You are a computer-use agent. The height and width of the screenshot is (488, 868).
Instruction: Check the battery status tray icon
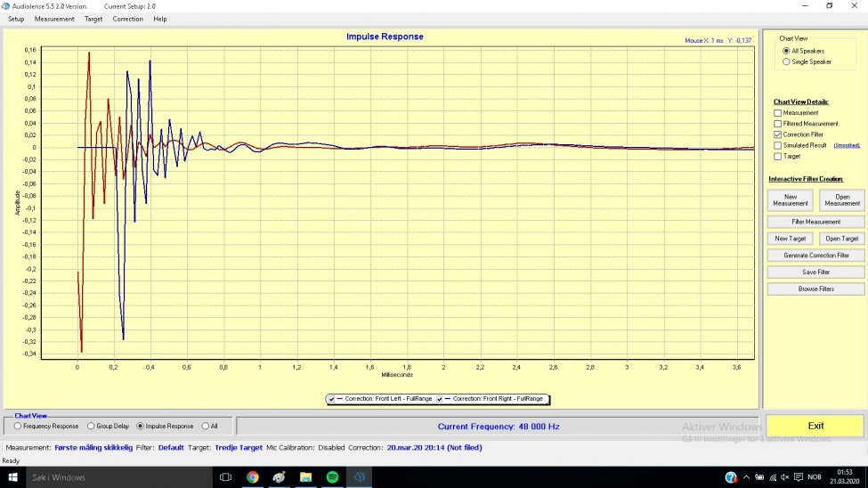[x=759, y=477]
